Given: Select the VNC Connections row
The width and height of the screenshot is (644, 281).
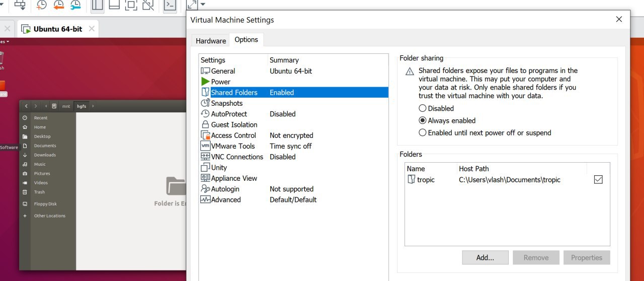Looking at the screenshot, I should 294,157.
